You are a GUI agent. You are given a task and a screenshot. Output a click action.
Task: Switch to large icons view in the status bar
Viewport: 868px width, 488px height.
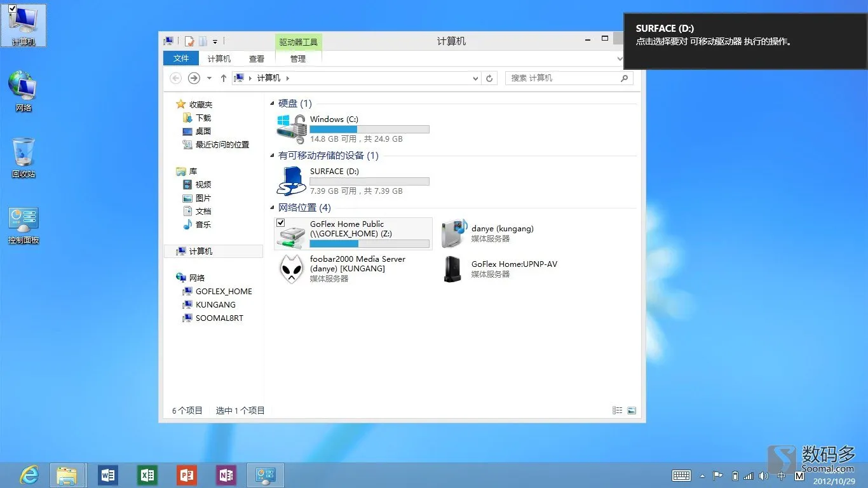pos(631,410)
